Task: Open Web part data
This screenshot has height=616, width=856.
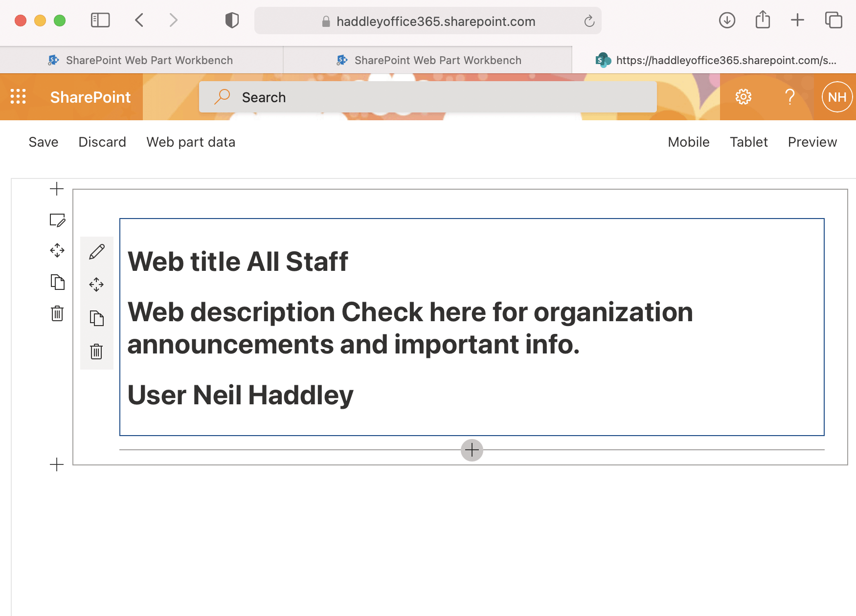Action: [x=191, y=142]
